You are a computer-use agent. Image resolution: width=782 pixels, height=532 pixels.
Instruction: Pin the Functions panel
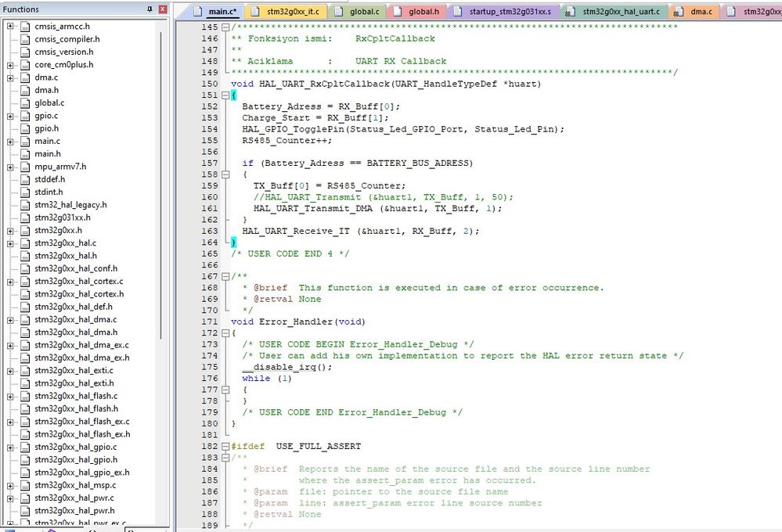[150, 9]
